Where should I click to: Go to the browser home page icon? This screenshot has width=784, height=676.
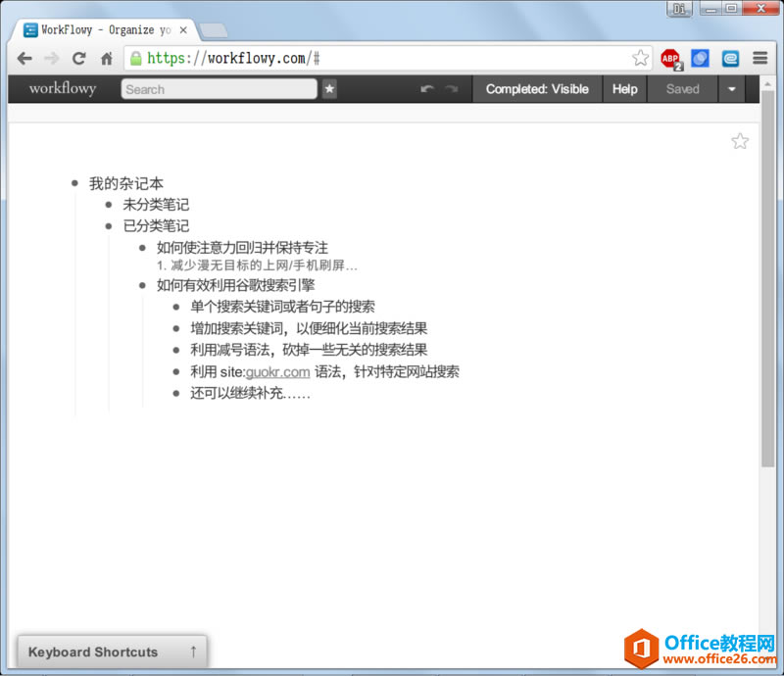[107, 59]
